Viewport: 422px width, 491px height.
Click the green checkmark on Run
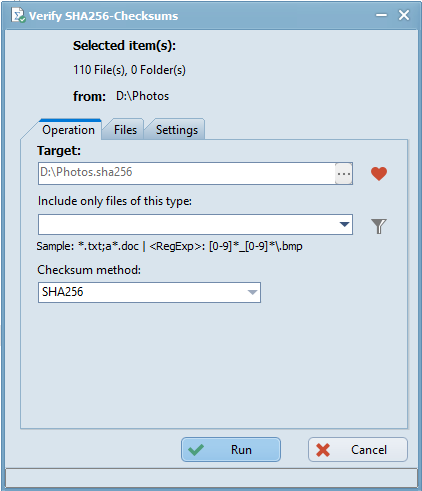click(x=196, y=450)
